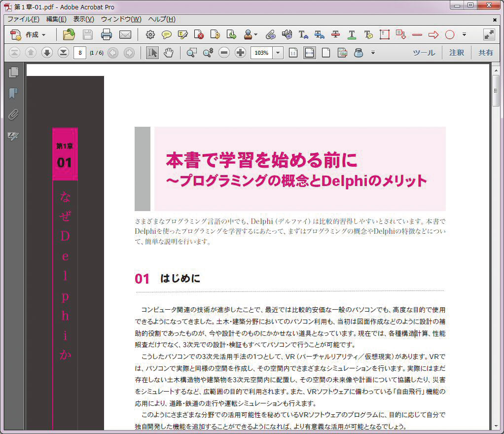
Task: Select the callout text tool
Action: [401, 35]
